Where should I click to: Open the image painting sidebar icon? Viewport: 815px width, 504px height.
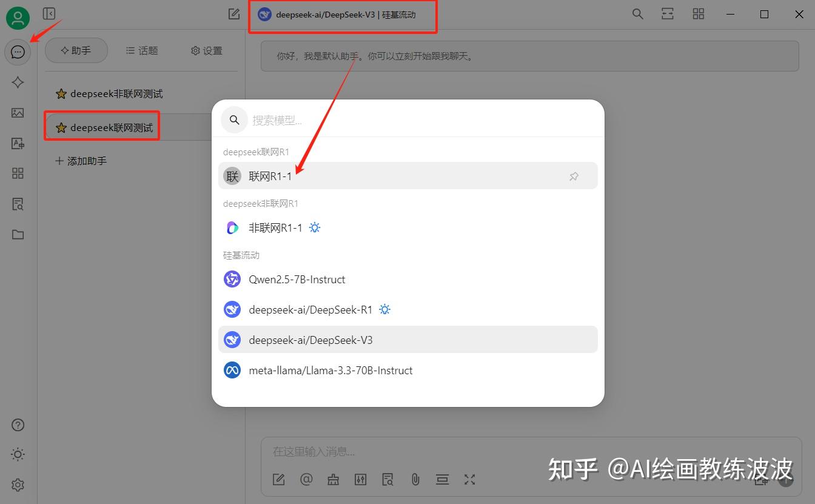(x=18, y=113)
